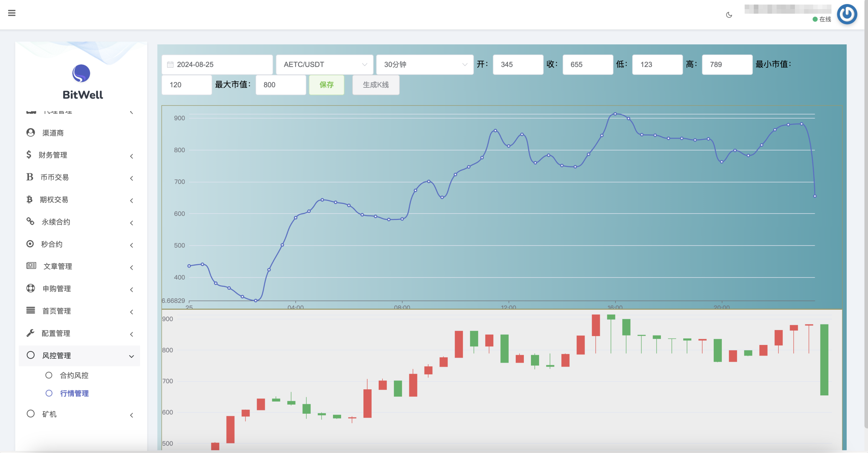Image resolution: width=868 pixels, height=453 pixels.
Task: Click the 保存 save button
Action: pyautogui.click(x=327, y=85)
